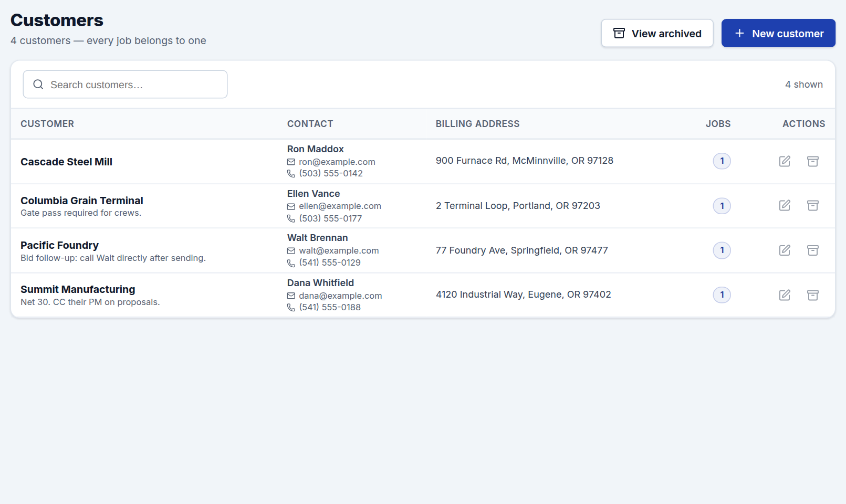
Task: Edit the Summit Manufacturing customer
Action: click(785, 295)
